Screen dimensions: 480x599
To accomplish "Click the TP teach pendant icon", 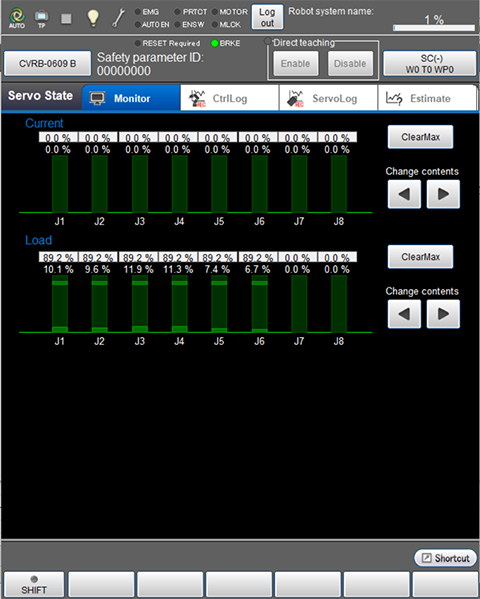I will pyautogui.click(x=41, y=18).
